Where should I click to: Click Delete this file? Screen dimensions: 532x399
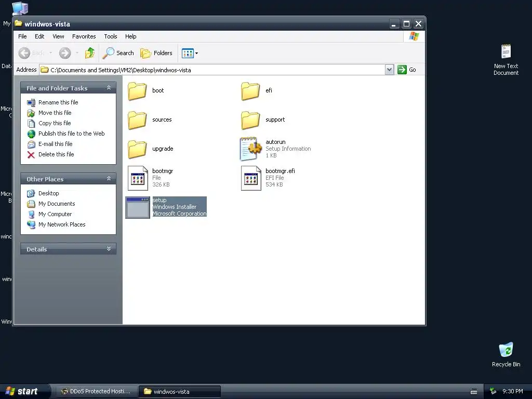tap(56, 154)
